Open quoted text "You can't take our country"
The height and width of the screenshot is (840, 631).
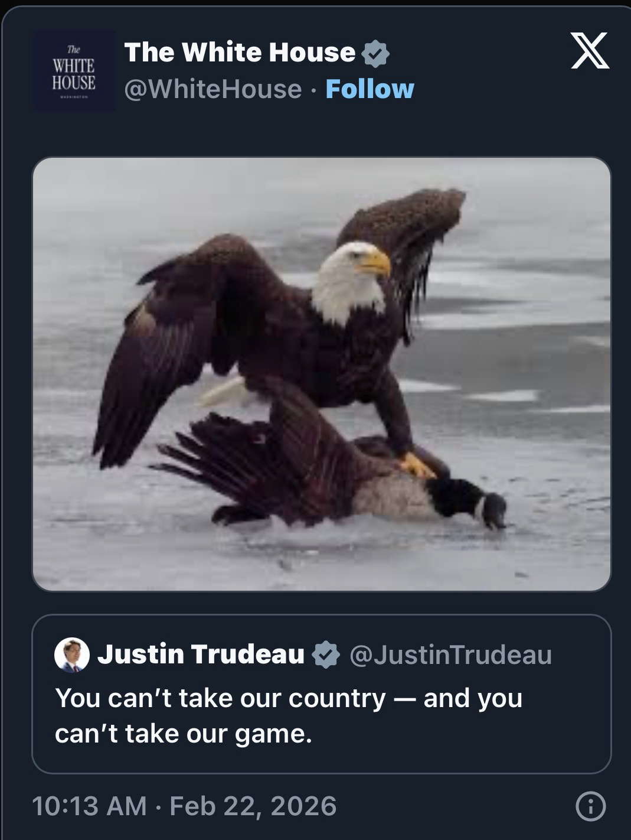pos(220,698)
